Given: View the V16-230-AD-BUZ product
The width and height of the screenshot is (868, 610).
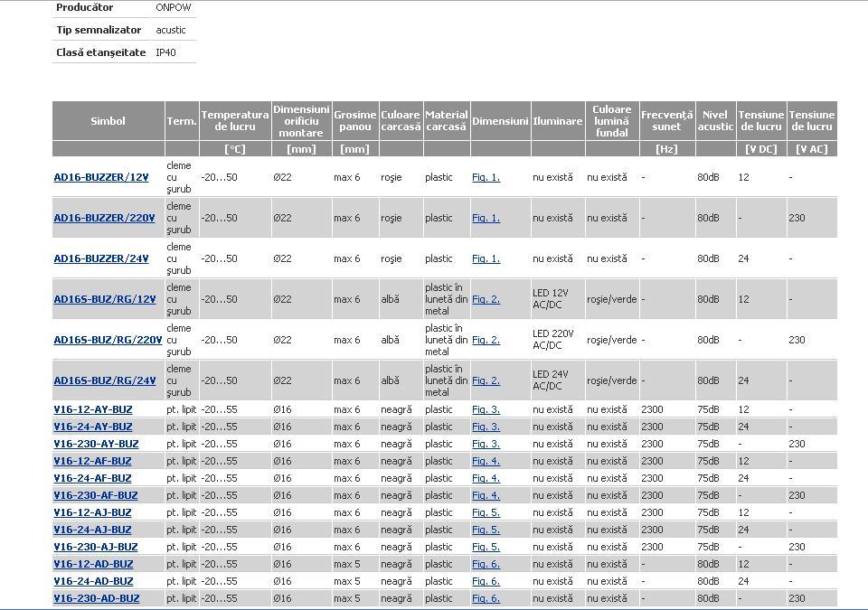Looking at the screenshot, I should coord(97,598).
